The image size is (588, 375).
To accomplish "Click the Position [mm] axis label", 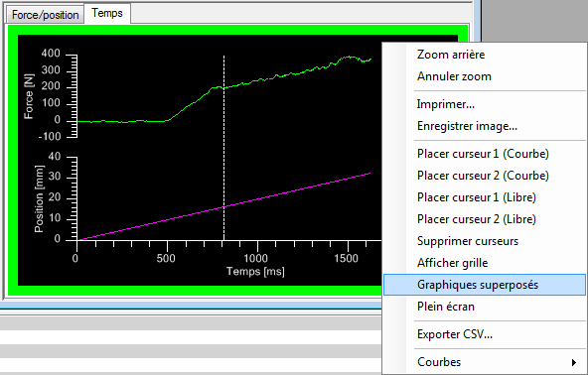I will click(x=39, y=199).
